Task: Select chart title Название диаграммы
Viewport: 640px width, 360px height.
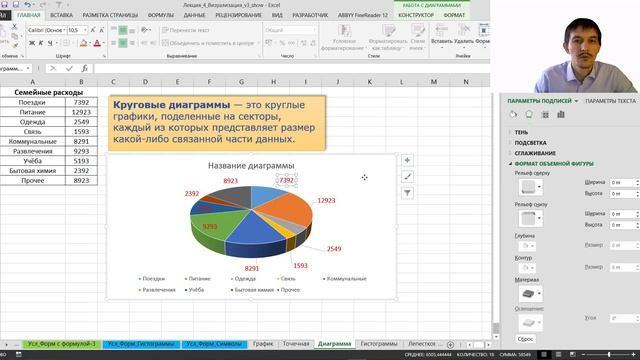Action: pos(251,166)
